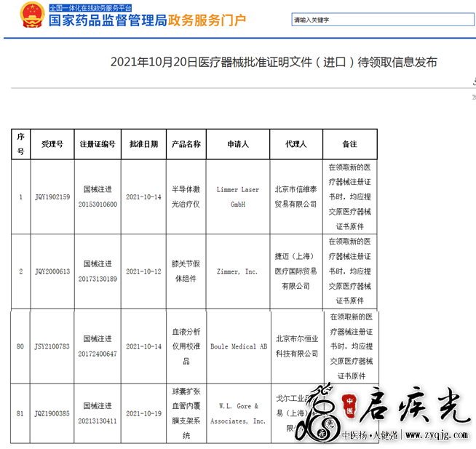The width and height of the screenshot is (476, 449).
Task: Select the 批准日期 column header
Action: pos(143,144)
